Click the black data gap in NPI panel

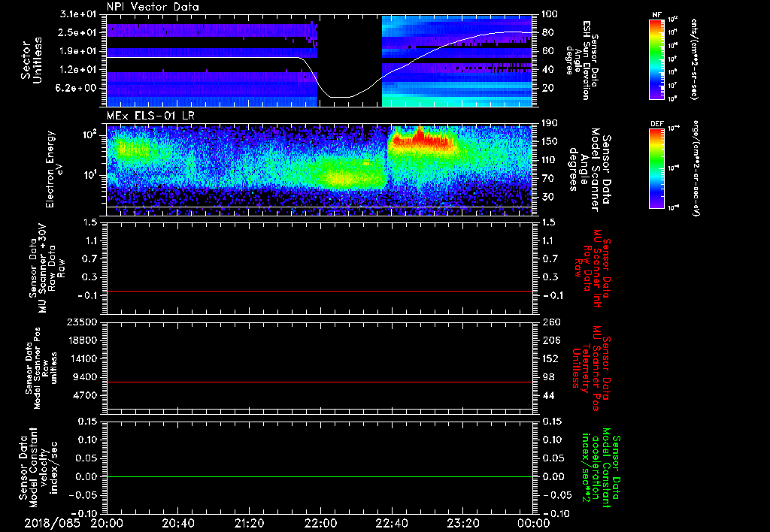click(350, 60)
